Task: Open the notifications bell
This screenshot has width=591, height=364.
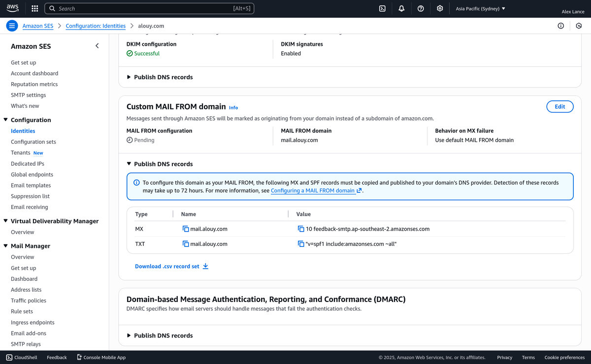Action: [x=401, y=8]
